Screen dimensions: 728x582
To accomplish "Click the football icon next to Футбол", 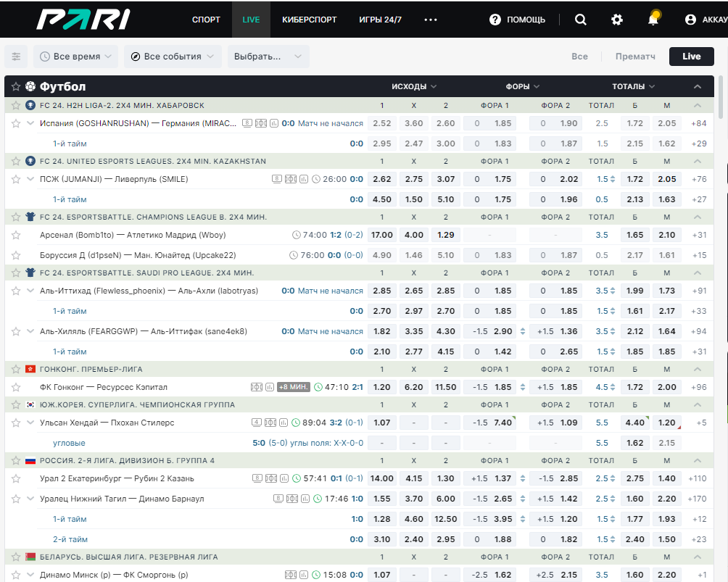I will [30, 86].
